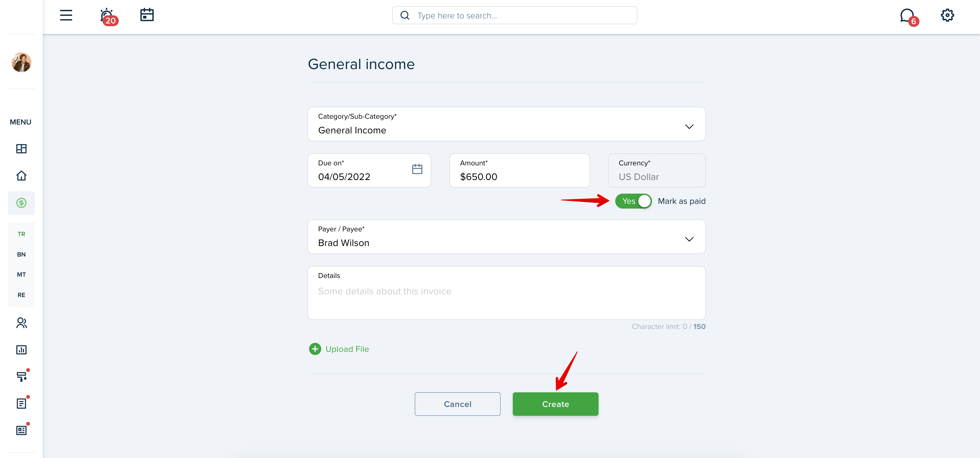Click the Cancel button
This screenshot has width=980, height=458.
(x=457, y=404)
